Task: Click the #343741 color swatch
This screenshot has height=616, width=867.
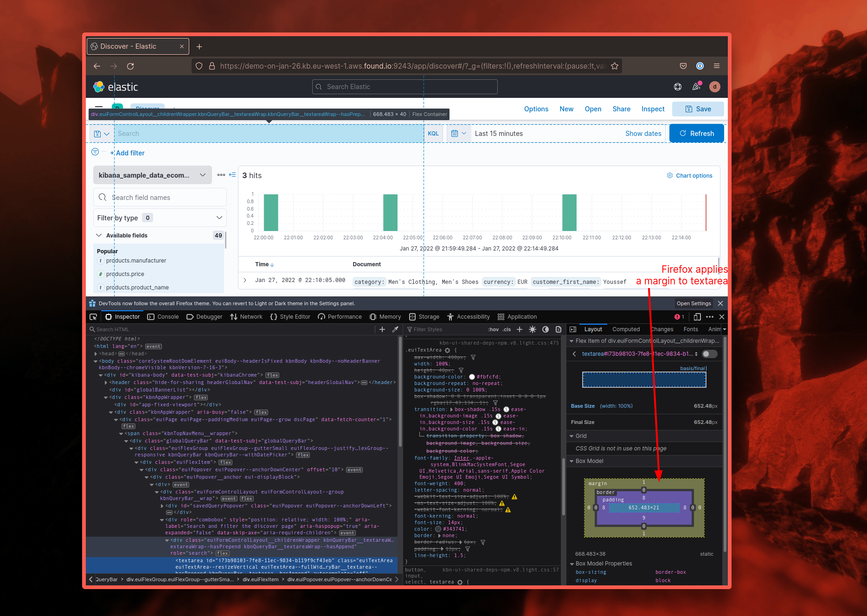Action: (x=438, y=529)
